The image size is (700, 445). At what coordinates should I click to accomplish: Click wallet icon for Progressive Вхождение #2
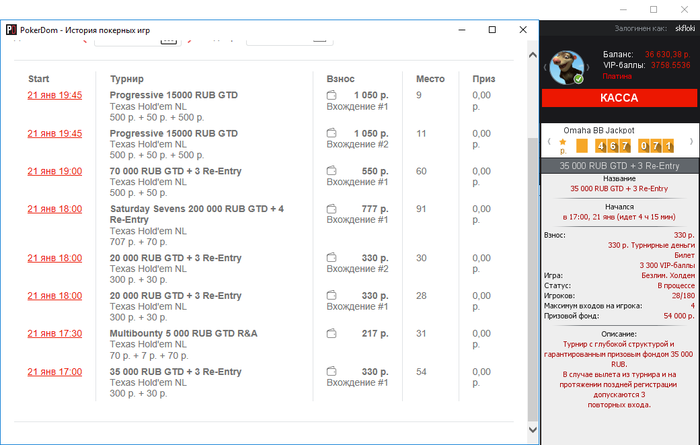331,133
